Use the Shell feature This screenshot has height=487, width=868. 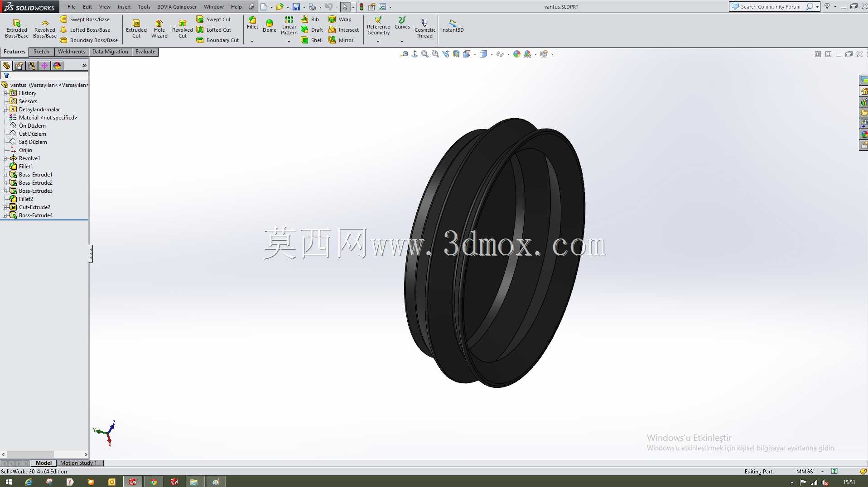tap(312, 40)
